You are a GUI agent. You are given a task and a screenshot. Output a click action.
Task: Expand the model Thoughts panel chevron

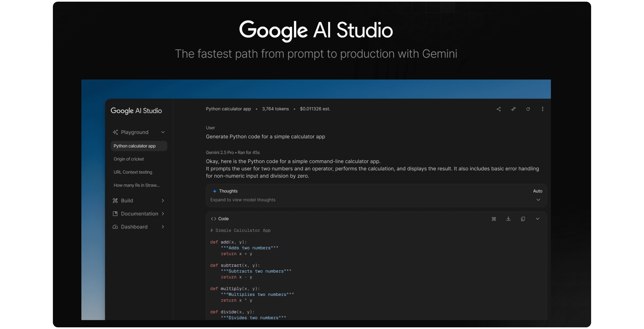[x=538, y=200]
